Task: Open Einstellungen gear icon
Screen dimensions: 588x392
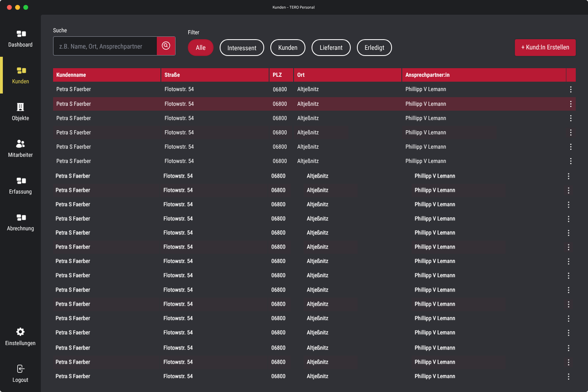Action: 20,332
